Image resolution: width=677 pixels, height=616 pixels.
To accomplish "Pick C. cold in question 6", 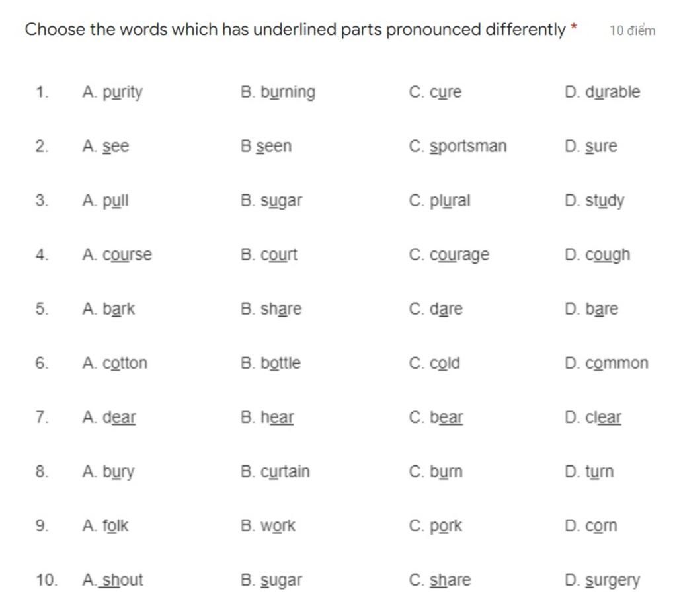I will point(434,363).
